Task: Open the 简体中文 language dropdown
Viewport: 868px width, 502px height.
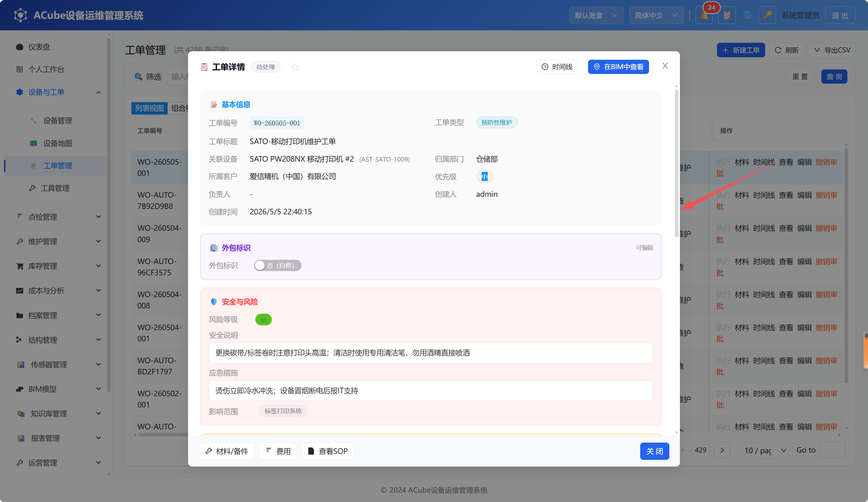Action: tap(656, 15)
